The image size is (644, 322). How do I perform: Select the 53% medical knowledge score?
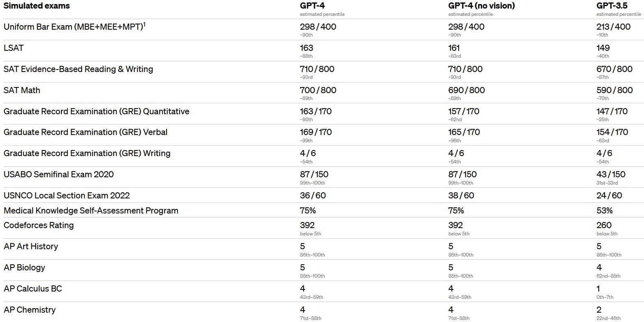(604, 211)
